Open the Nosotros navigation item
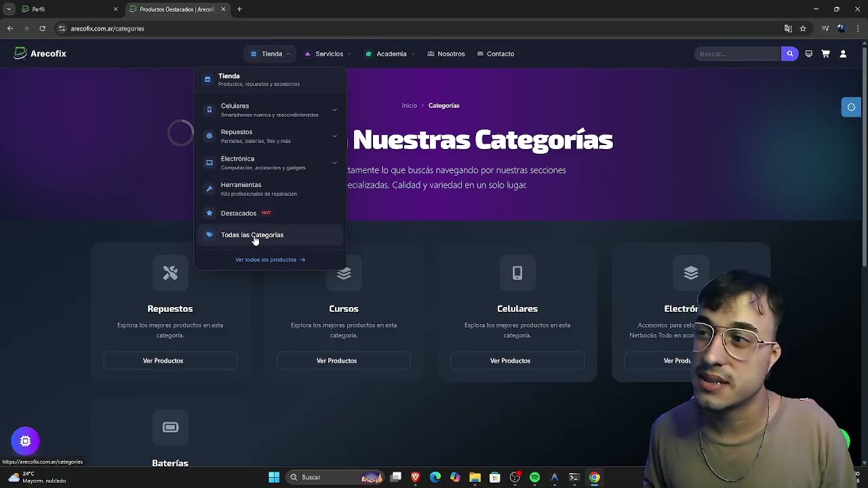 (446, 54)
